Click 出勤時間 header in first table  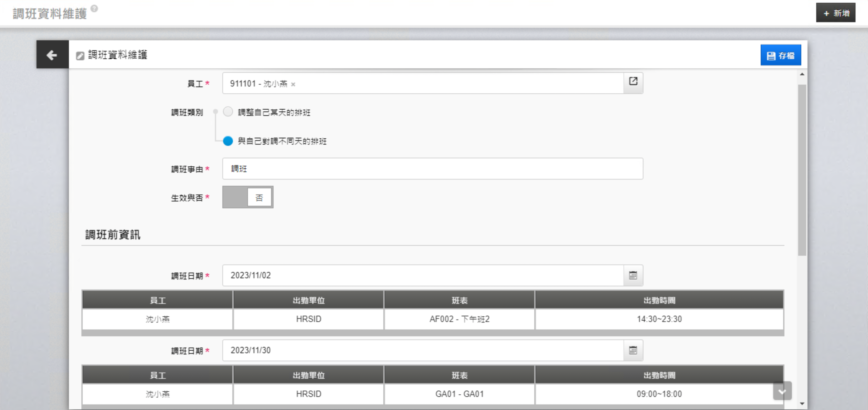tap(659, 300)
